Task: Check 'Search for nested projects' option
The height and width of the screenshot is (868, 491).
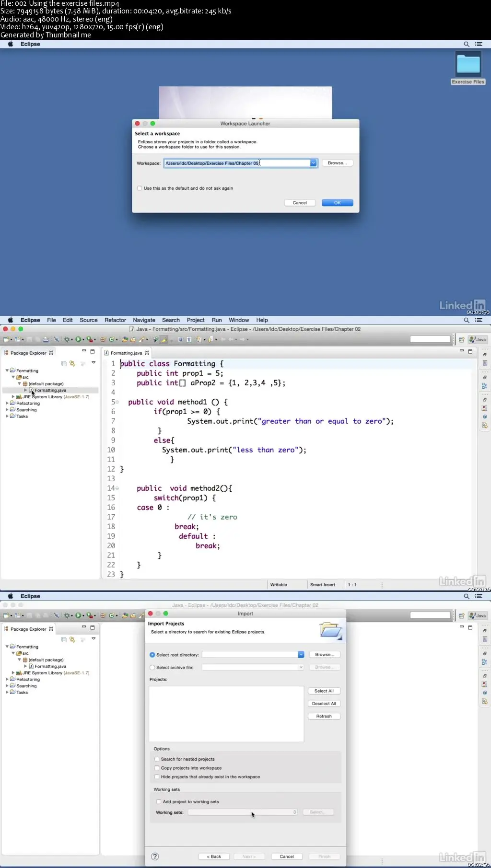Action: 157,759
